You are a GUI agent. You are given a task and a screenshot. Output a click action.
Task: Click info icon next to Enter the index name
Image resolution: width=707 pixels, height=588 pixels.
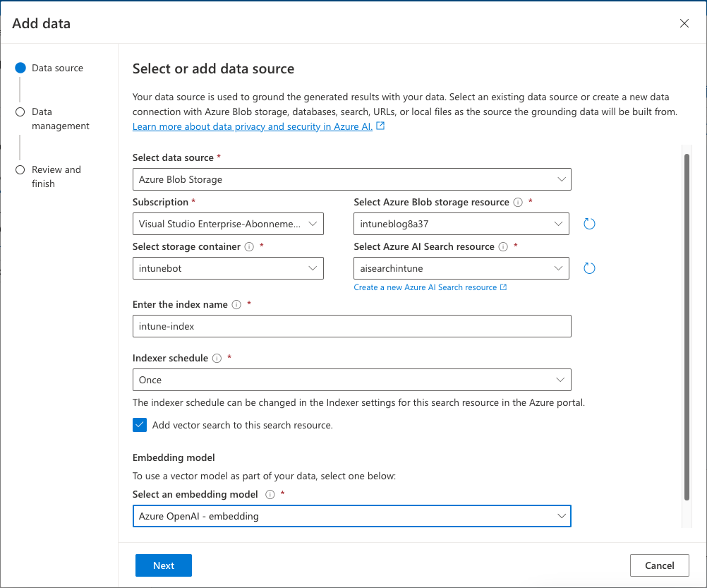236,305
